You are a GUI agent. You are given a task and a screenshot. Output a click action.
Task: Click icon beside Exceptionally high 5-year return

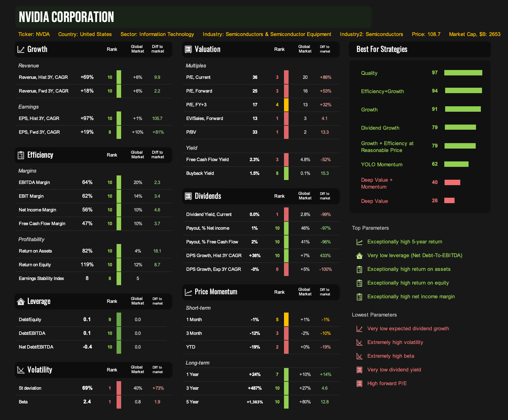coord(359,242)
